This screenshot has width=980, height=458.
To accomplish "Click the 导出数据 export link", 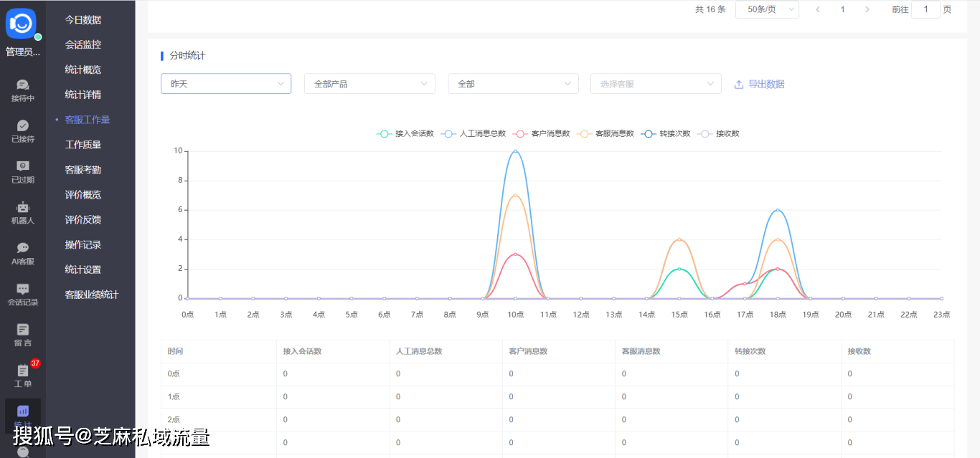I will (x=759, y=84).
